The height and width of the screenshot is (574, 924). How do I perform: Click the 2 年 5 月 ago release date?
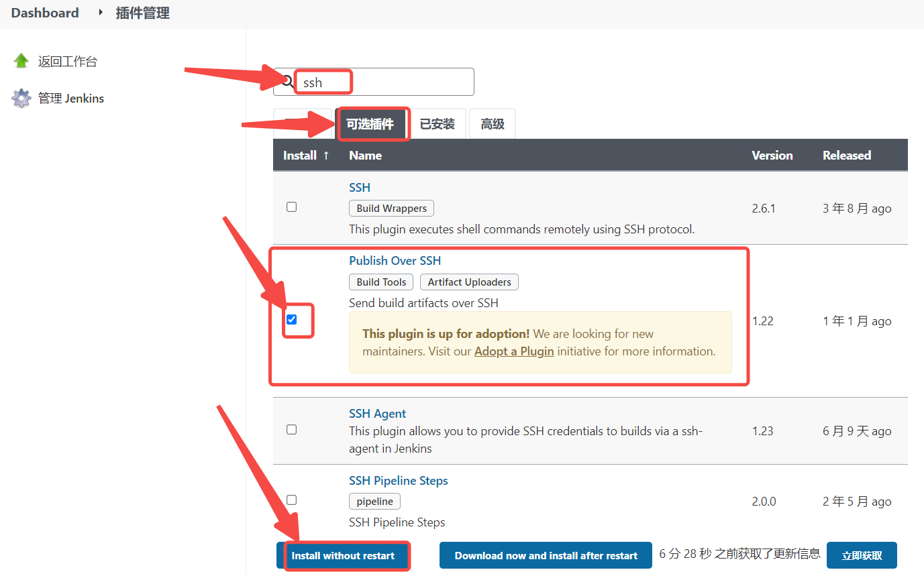click(x=857, y=502)
